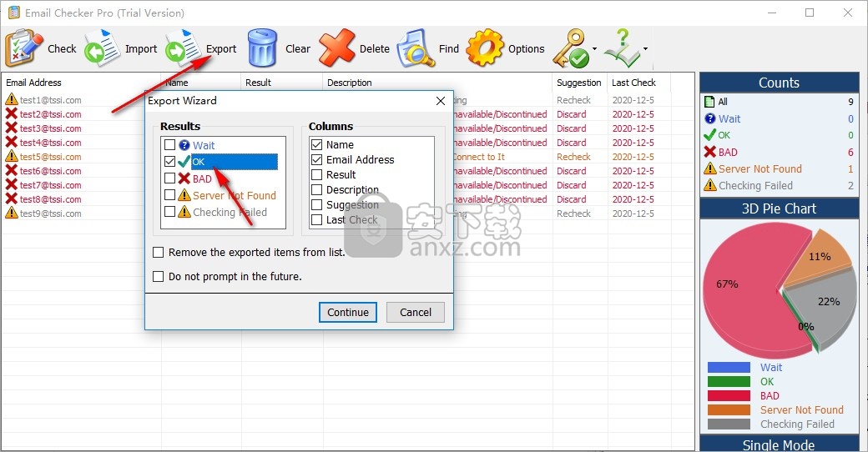Open the Import toolbar icon
This screenshot has height=452, width=868.
(x=103, y=48)
